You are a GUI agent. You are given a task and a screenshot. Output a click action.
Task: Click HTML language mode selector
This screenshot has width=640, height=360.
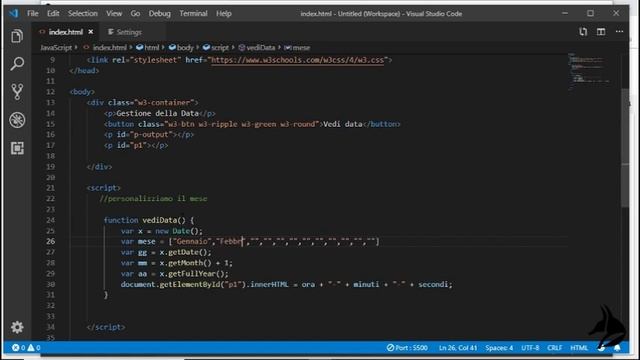[x=579, y=348]
